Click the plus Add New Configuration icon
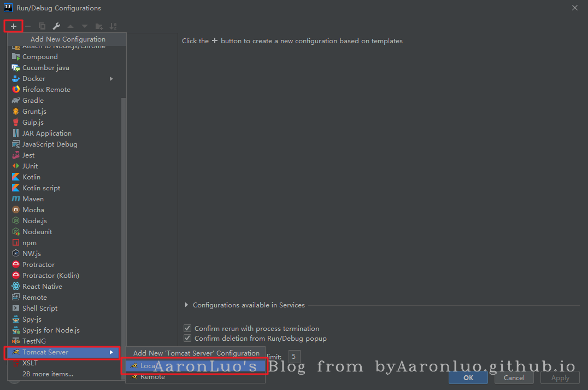This screenshot has height=390, width=588. [x=14, y=26]
